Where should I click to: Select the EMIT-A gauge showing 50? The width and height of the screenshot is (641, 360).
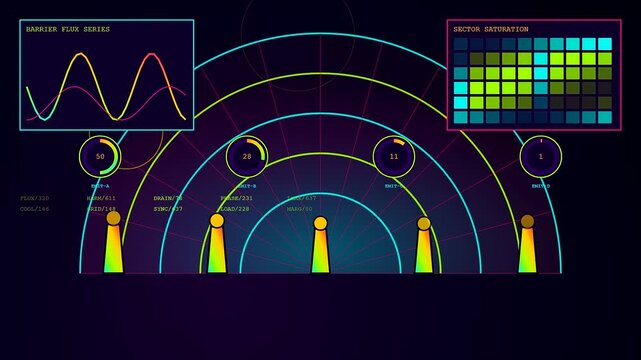point(100,157)
